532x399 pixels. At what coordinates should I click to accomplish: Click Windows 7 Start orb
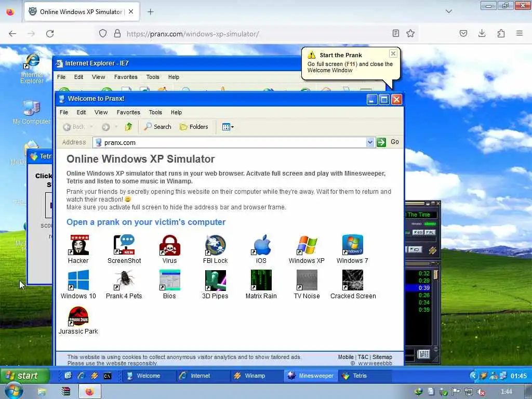(x=14, y=392)
